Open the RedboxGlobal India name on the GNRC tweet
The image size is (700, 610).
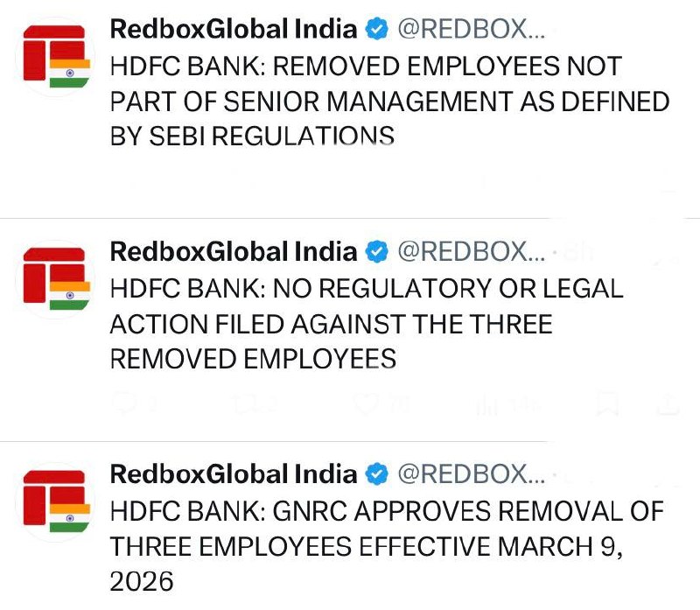(234, 474)
